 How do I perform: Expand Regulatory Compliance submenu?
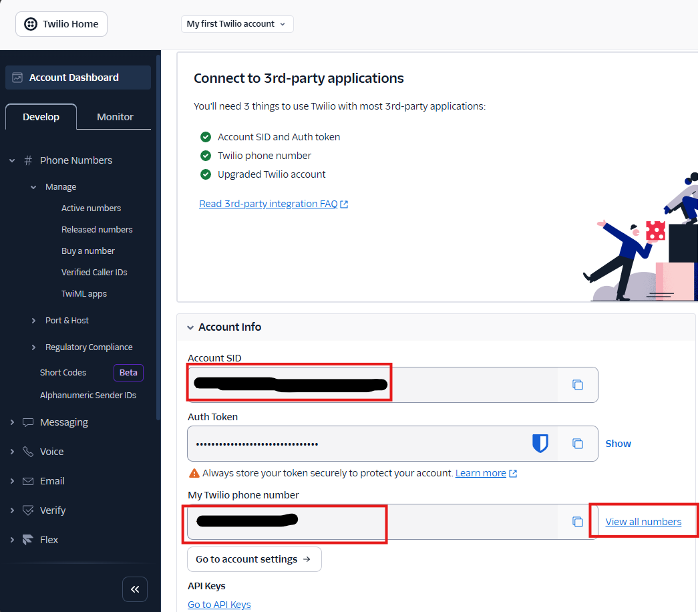[88, 347]
